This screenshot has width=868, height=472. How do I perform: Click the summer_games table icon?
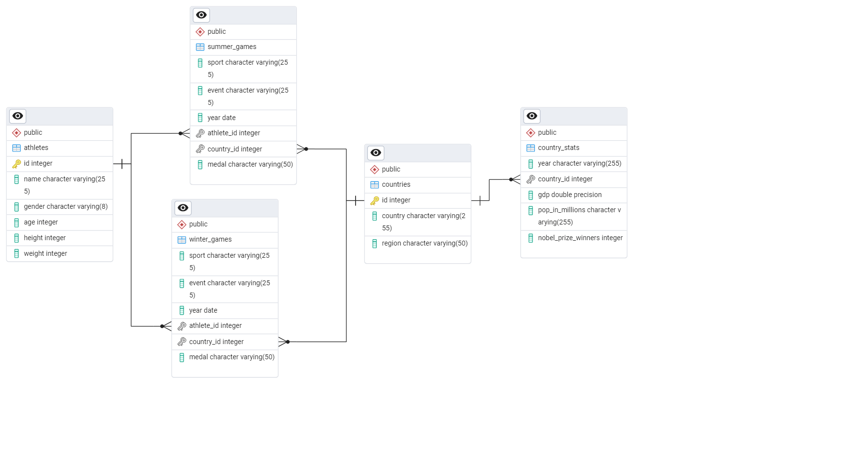200,47
